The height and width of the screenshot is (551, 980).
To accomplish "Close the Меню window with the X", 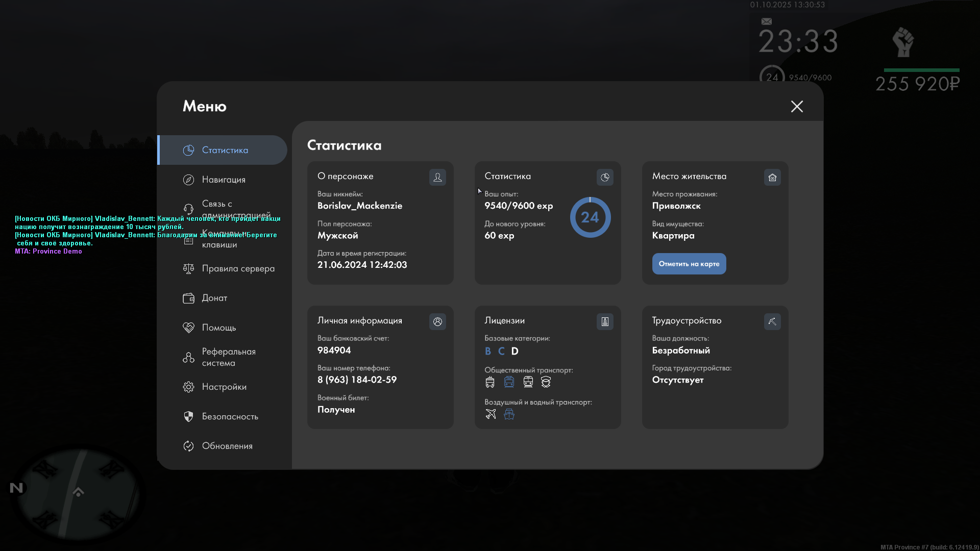I will tap(797, 106).
